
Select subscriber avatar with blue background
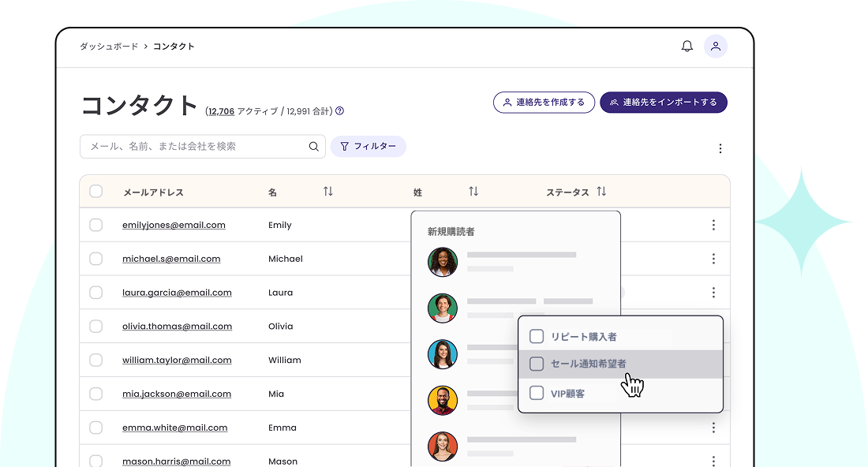pyautogui.click(x=443, y=354)
